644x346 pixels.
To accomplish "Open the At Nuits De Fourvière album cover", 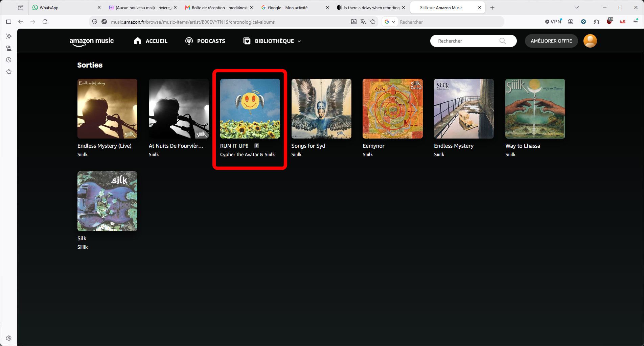I will [179, 108].
